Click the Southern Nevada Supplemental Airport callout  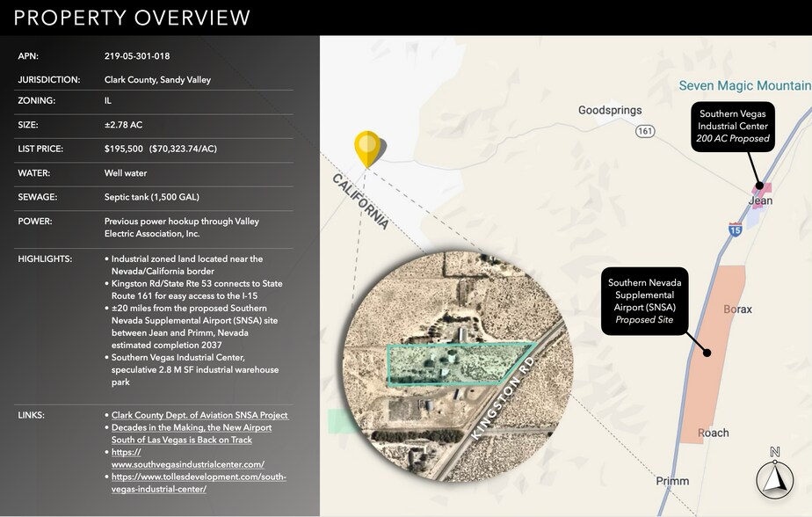pos(645,302)
